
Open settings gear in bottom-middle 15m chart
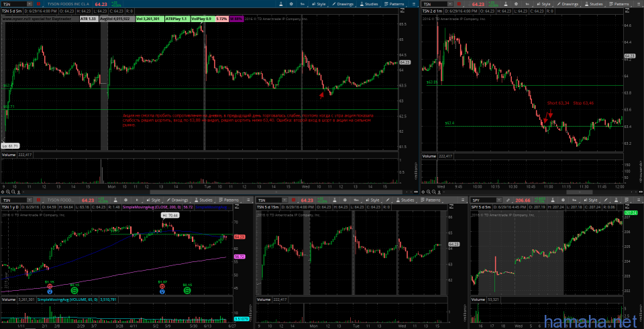pyautogui.click(x=345, y=200)
